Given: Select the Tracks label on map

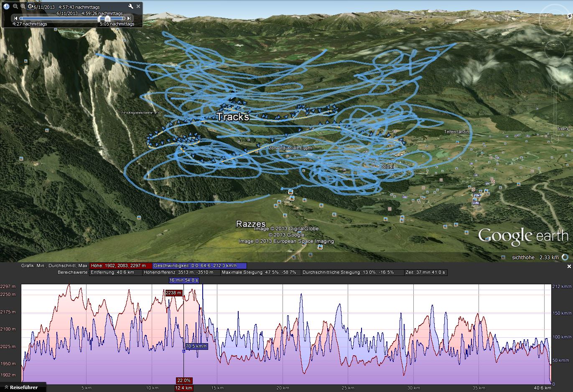Looking at the screenshot, I should click(x=233, y=117).
